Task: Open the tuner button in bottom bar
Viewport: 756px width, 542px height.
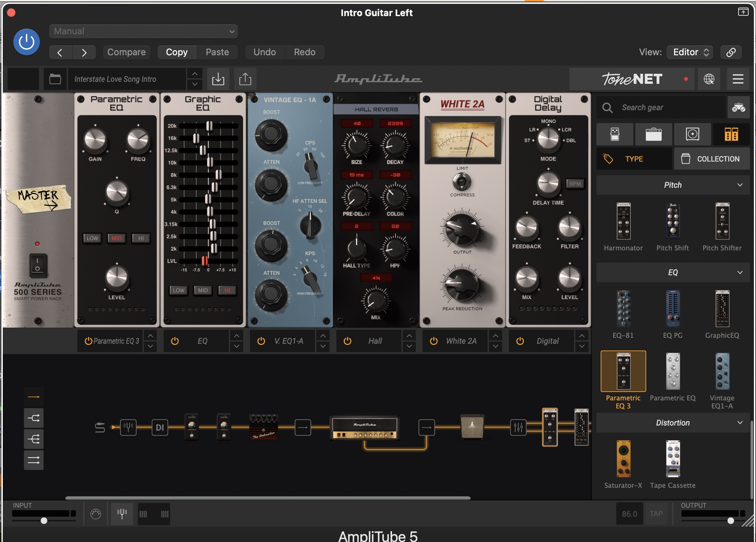Action: (122, 514)
